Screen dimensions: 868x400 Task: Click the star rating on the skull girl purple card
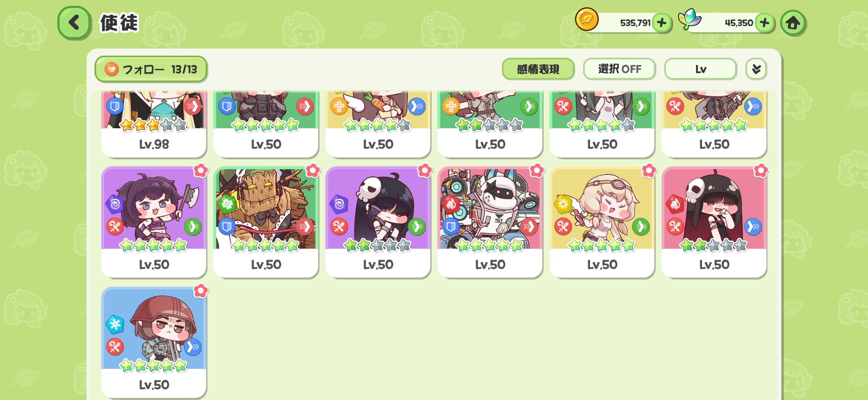point(378,245)
